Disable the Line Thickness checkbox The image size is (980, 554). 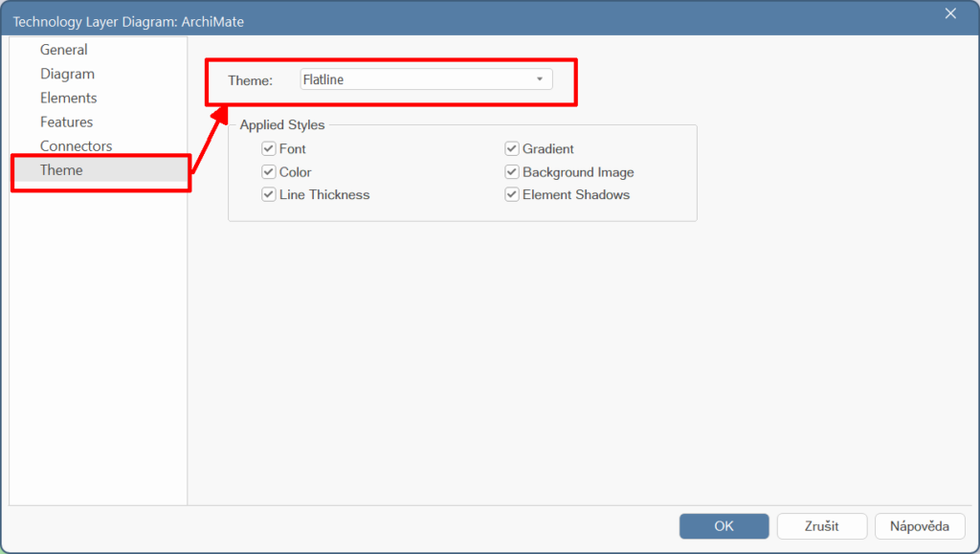point(269,195)
